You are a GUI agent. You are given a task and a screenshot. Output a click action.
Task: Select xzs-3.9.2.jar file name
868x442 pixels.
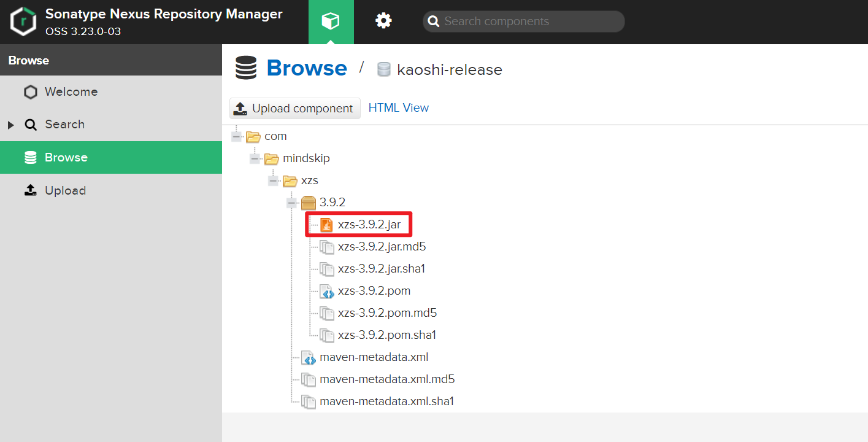pyautogui.click(x=369, y=225)
